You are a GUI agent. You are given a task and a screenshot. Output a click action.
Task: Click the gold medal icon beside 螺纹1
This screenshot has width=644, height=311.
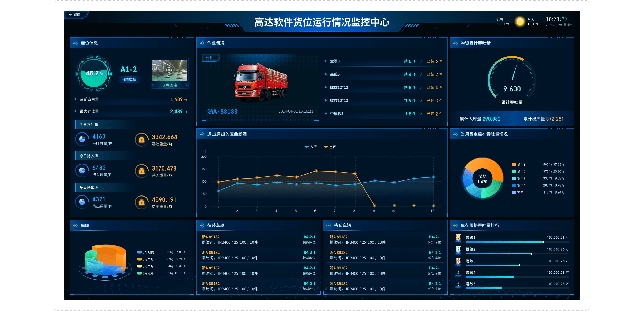pyautogui.click(x=458, y=238)
